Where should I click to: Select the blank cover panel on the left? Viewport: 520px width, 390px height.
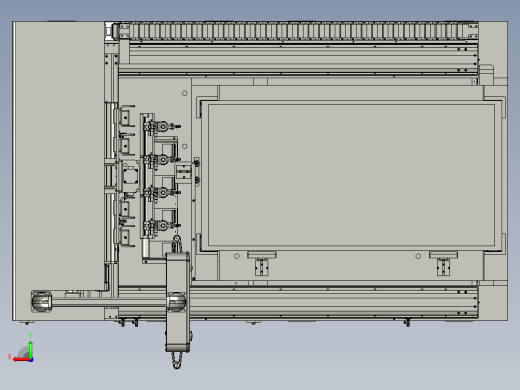(59, 156)
